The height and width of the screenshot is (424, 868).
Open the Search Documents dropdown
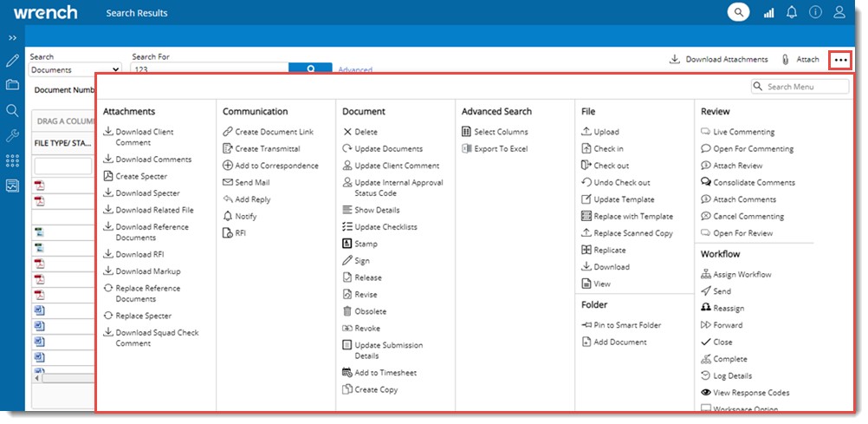click(74, 70)
